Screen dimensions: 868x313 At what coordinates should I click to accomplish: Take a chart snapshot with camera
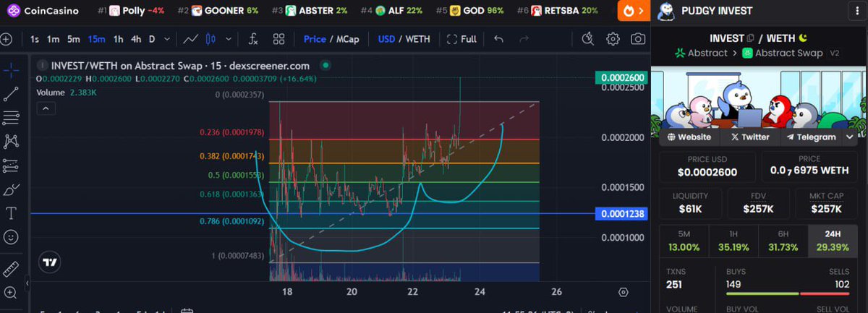tap(638, 39)
